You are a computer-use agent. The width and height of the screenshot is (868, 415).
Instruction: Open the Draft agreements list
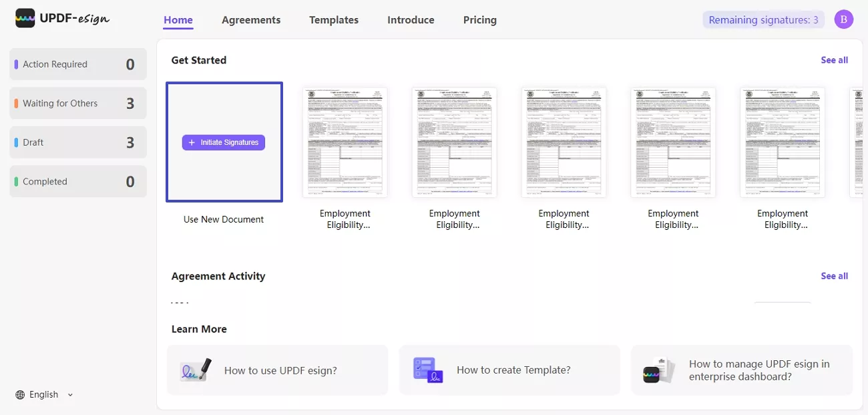tap(77, 142)
